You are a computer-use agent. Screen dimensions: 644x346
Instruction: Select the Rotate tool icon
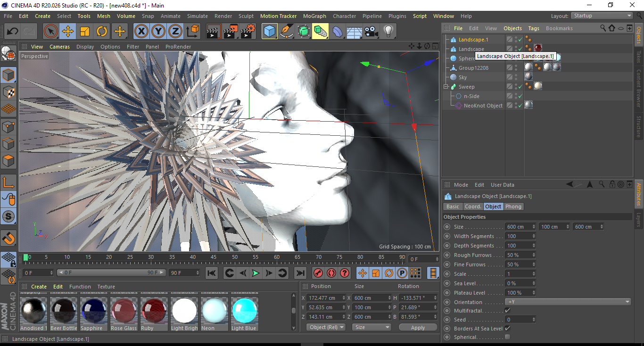(x=102, y=32)
